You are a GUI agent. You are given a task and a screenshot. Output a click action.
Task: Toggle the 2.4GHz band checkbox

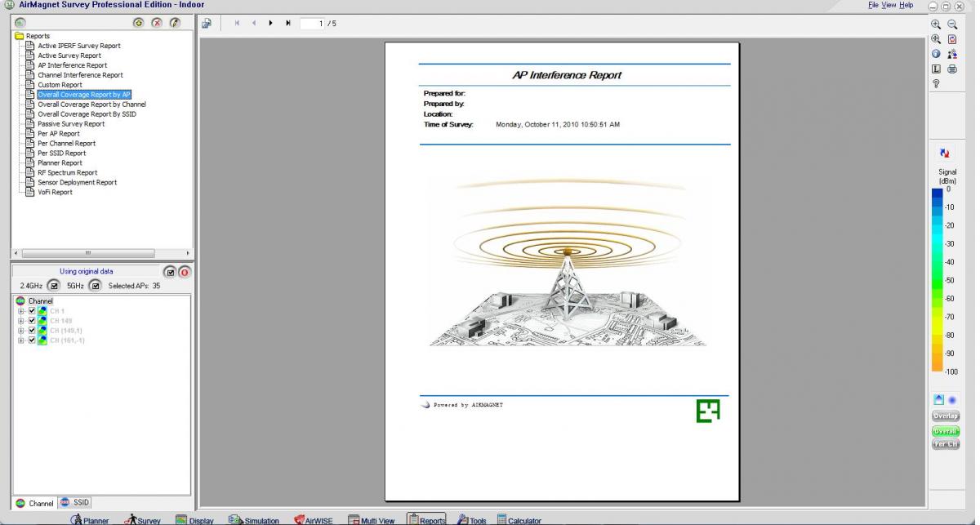[x=53, y=286]
